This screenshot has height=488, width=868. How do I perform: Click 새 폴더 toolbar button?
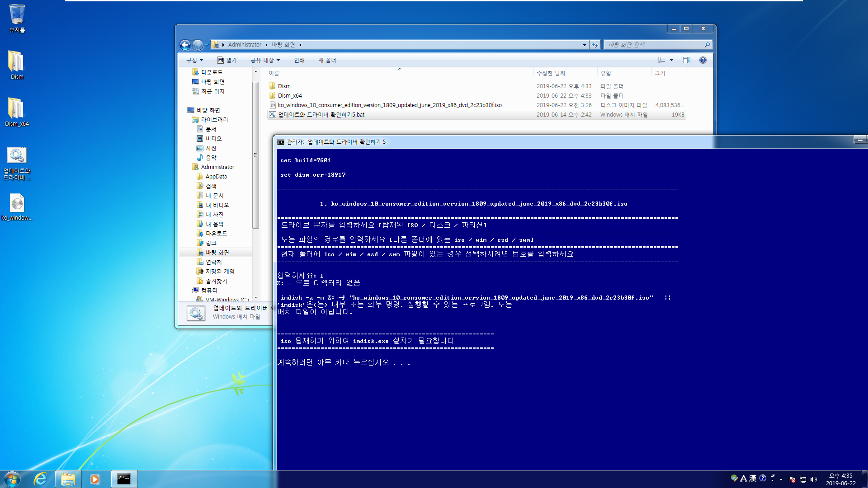[x=327, y=60]
